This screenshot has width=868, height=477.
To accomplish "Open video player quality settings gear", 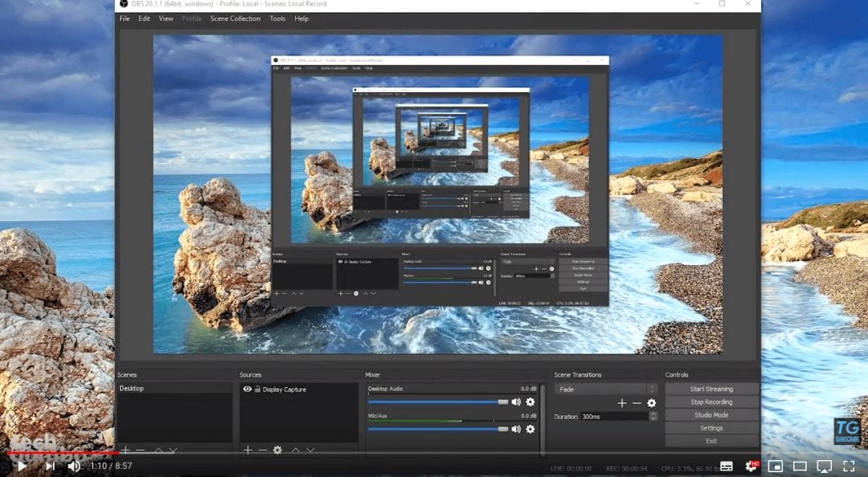I will coord(751,466).
